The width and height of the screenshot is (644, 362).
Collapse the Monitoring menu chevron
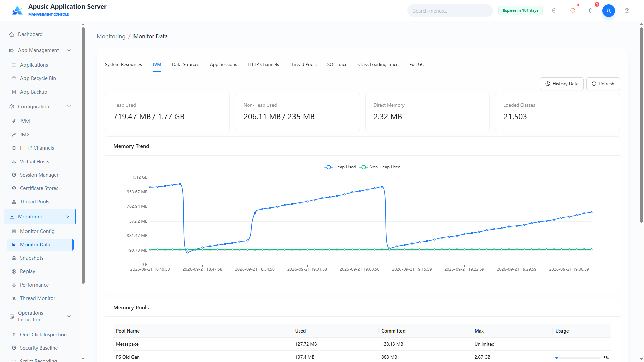pos(68,217)
